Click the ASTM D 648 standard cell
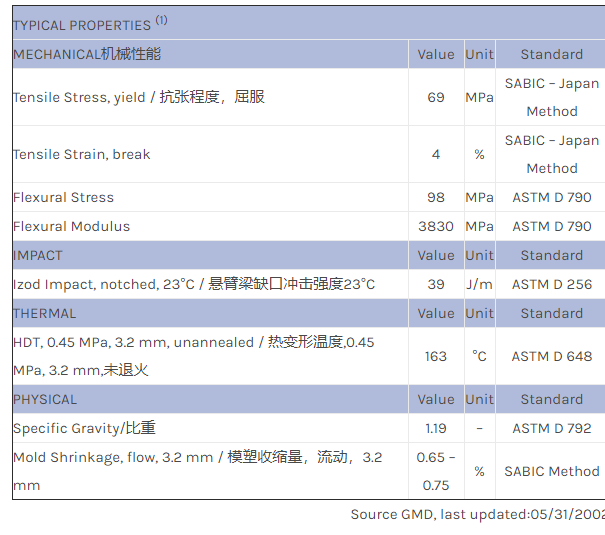This screenshot has width=605, height=535. [x=551, y=356]
